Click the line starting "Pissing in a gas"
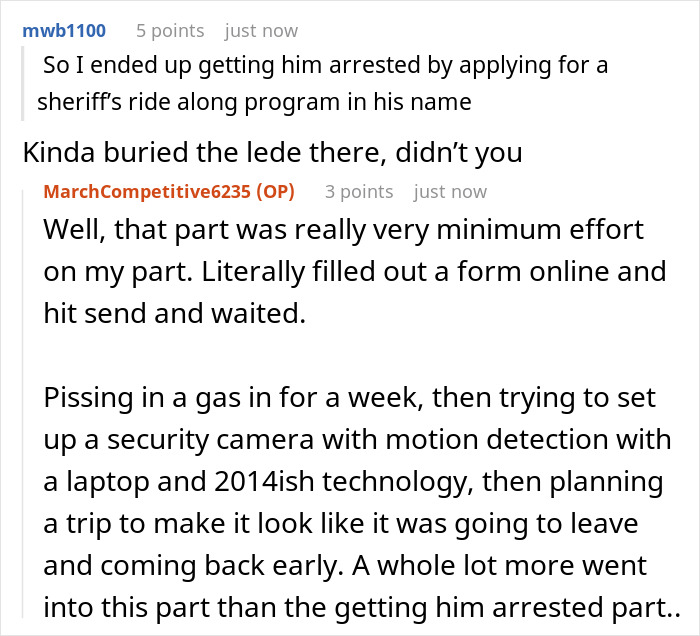The image size is (700, 636). click(x=350, y=398)
